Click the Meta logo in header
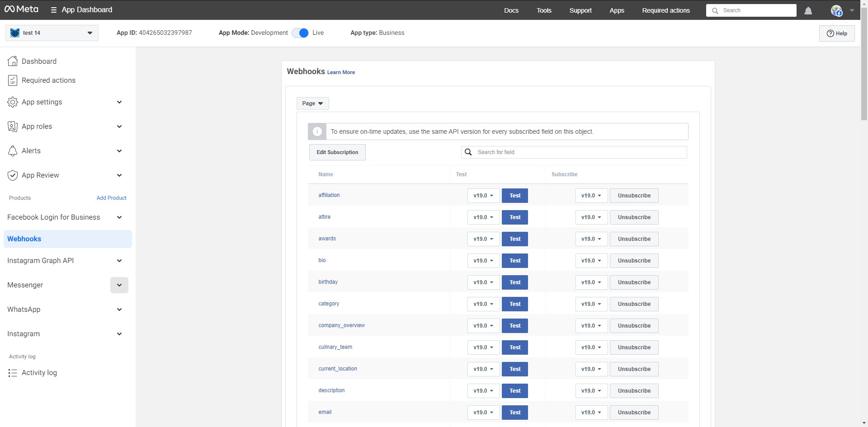868x427 pixels. [x=21, y=9]
